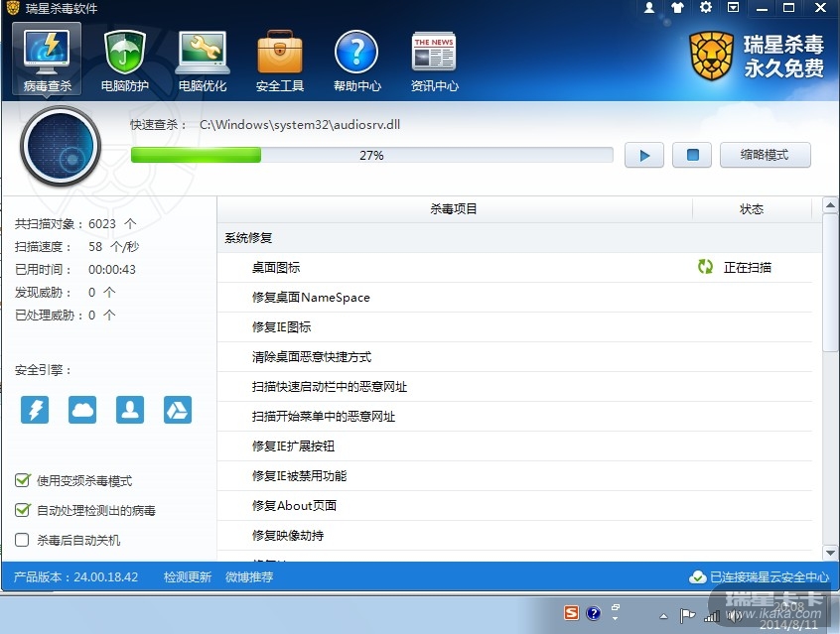840x634 pixels.
Task: Click the Rising lion logo
Action: pyautogui.click(x=711, y=56)
